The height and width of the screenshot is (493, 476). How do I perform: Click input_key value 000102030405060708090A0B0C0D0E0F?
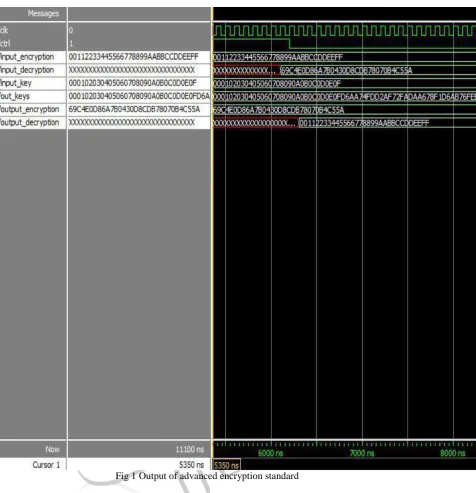[133, 83]
